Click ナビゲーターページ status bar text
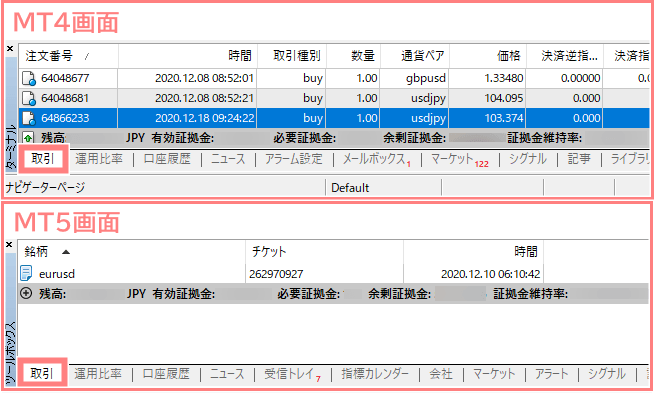The image size is (655, 393). coord(46,188)
